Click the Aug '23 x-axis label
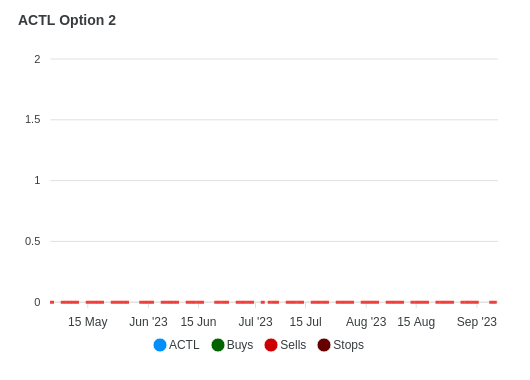 (x=366, y=322)
